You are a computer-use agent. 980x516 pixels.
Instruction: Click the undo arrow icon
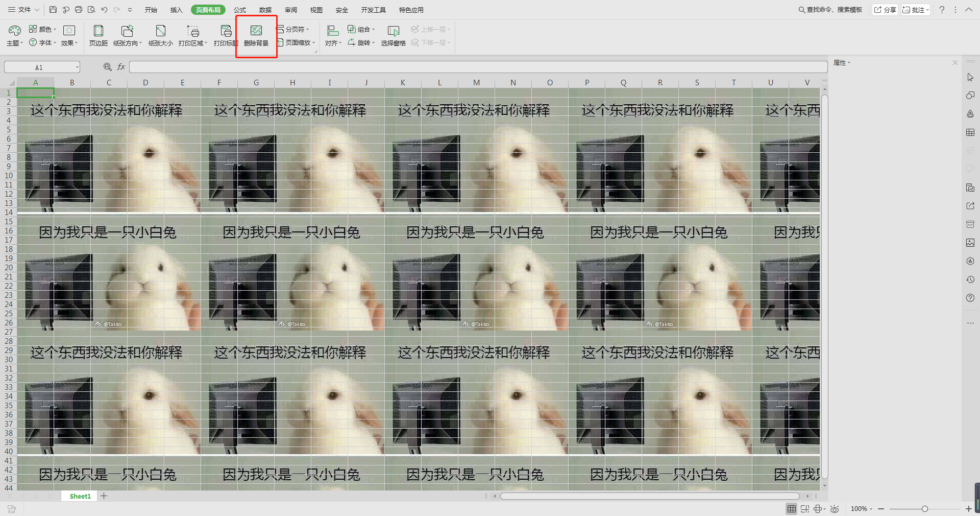tap(104, 10)
